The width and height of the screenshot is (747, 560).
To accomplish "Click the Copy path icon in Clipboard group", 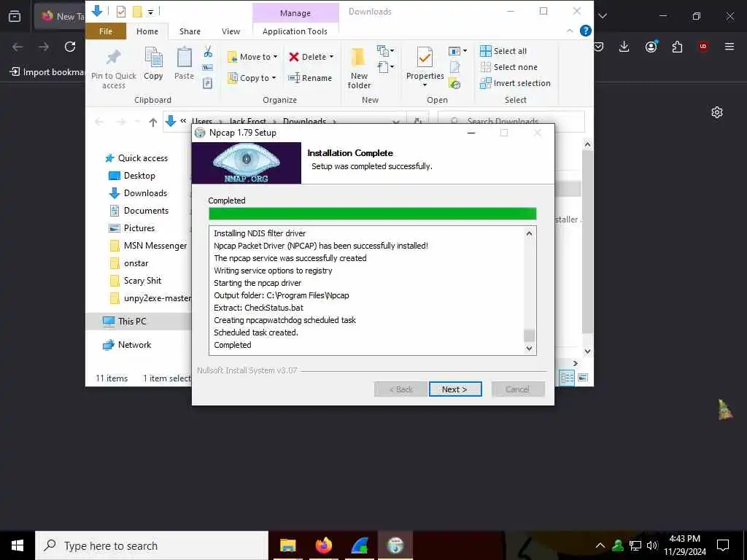I will pos(208,68).
